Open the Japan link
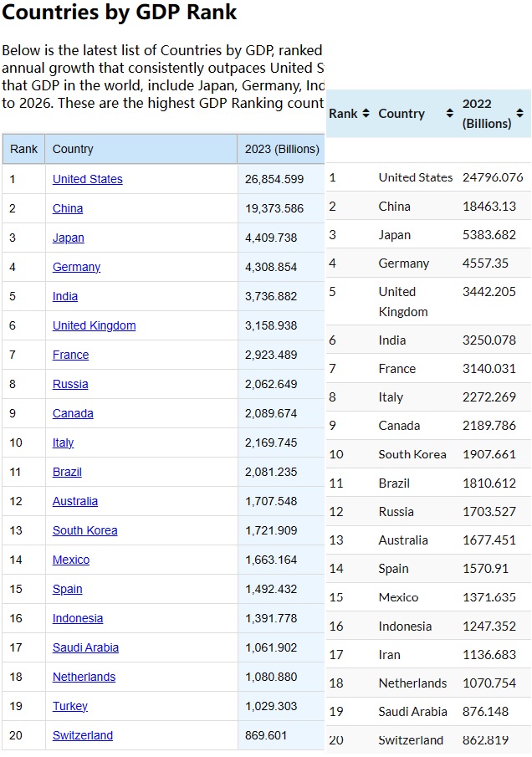 pos(68,238)
